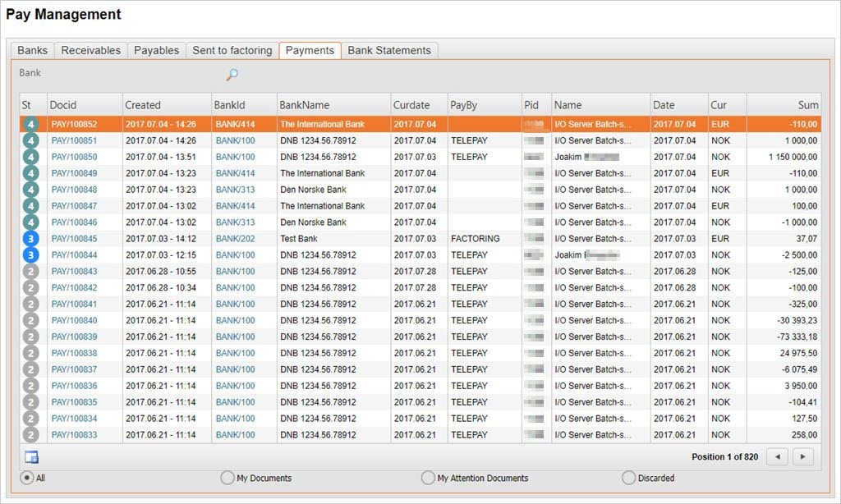
Task: Click status 2 icon of PAY/100842
Action: click(x=30, y=288)
